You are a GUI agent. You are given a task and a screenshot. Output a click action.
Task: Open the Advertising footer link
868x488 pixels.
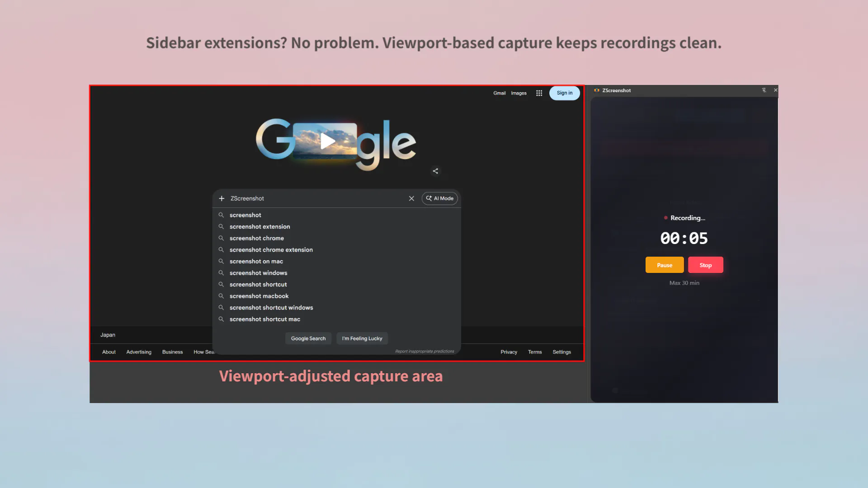click(x=139, y=352)
